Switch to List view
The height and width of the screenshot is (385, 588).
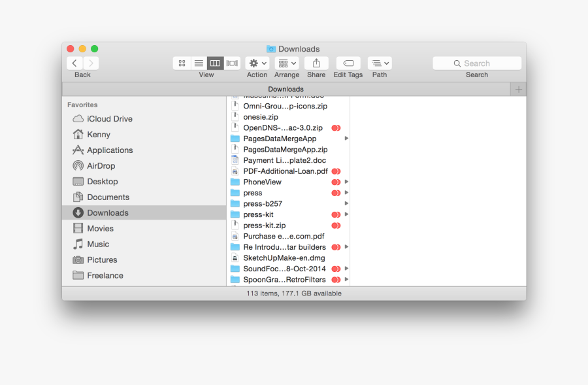(199, 63)
